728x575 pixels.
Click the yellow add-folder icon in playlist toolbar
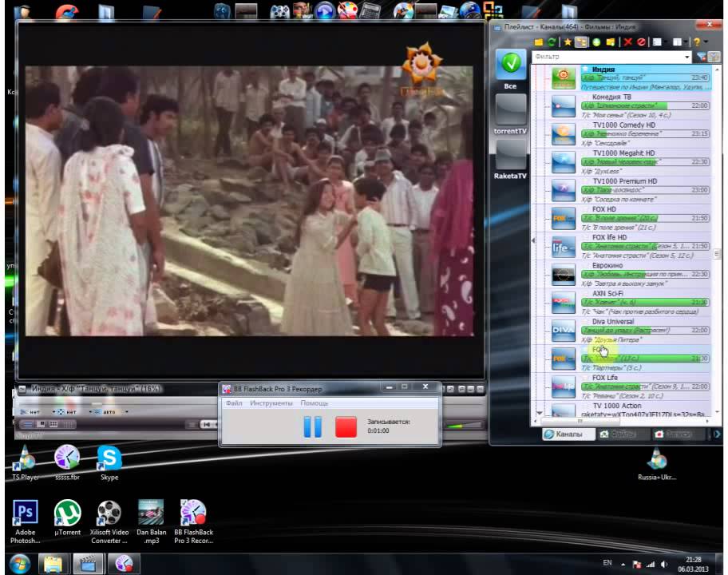611,42
